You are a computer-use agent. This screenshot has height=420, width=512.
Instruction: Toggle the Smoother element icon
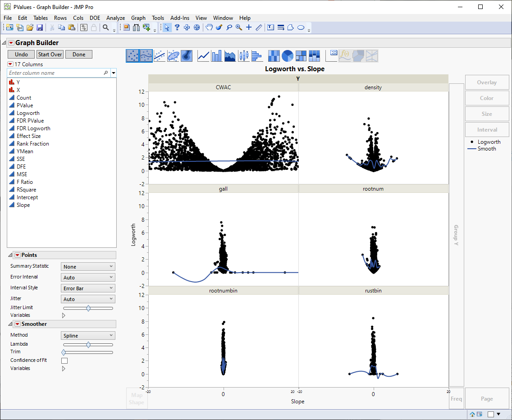pos(146,56)
